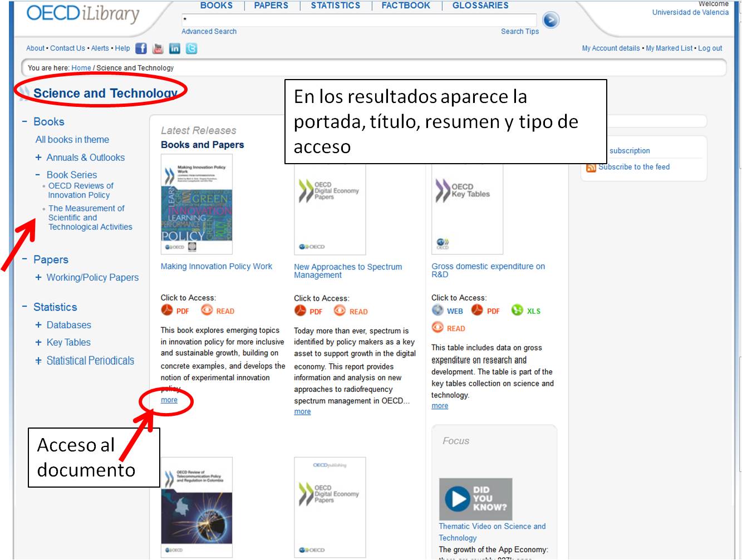Click more under Gross domestic expenditure summary
Image resolution: width=742 pixels, height=560 pixels.
(440, 406)
